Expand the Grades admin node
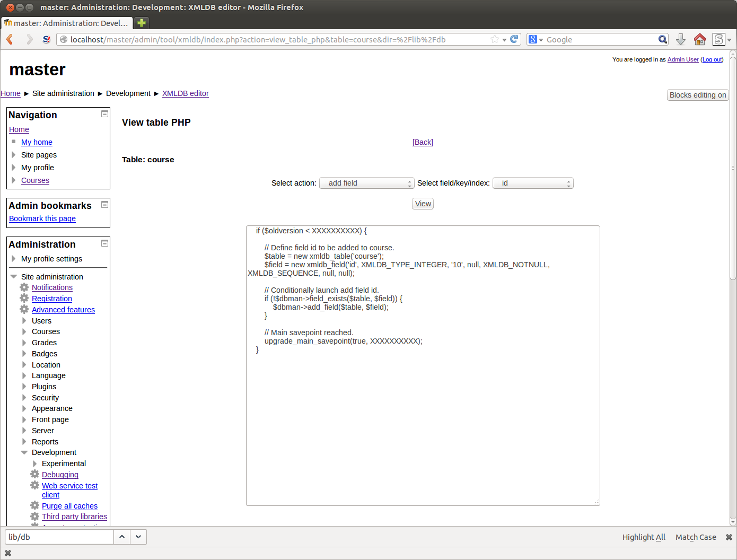The width and height of the screenshot is (737, 560). coord(24,343)
